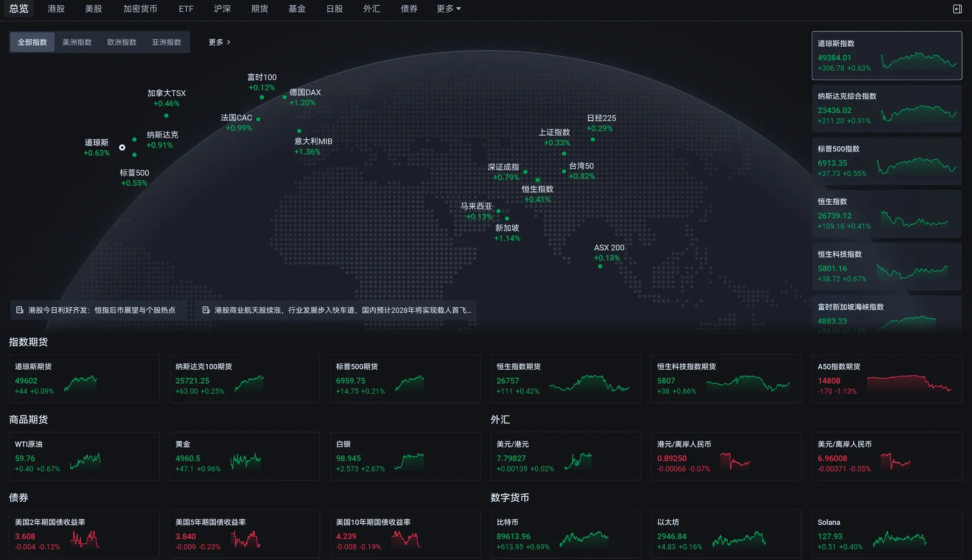Click the news icon beside 港股商业航天股续涨 headline
Screen dimensions: 972x560
[x=206, y=310]
